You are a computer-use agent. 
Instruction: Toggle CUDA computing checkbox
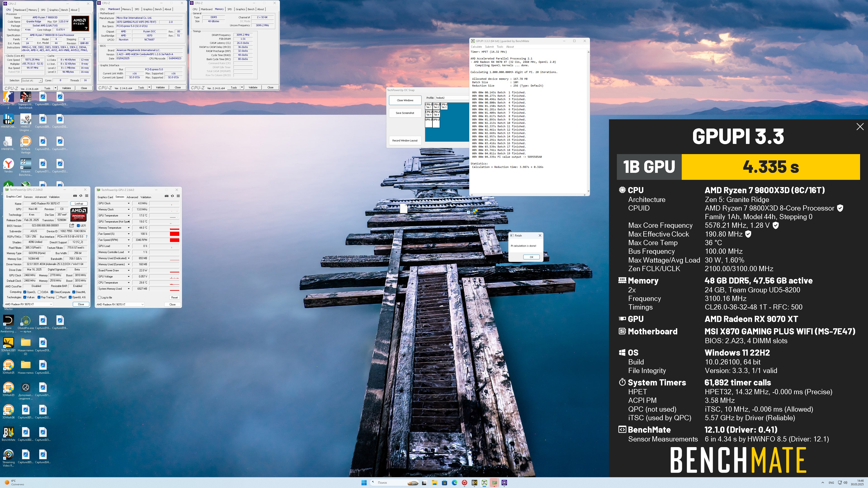tap(39, 292)
